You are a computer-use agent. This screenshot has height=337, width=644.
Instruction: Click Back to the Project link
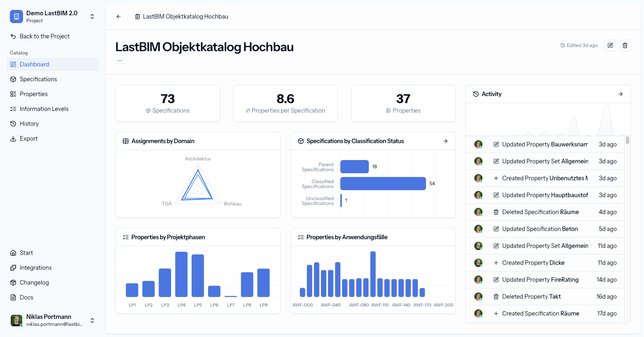click(44, 36)
